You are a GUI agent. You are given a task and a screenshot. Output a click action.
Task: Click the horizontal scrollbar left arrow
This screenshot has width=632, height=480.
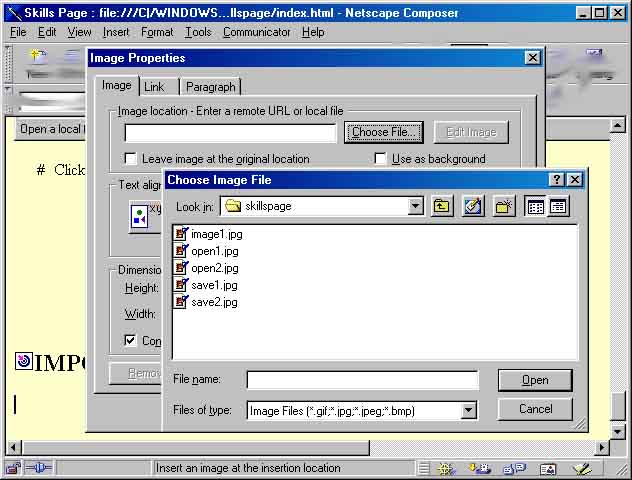click(x=13, y=447)
